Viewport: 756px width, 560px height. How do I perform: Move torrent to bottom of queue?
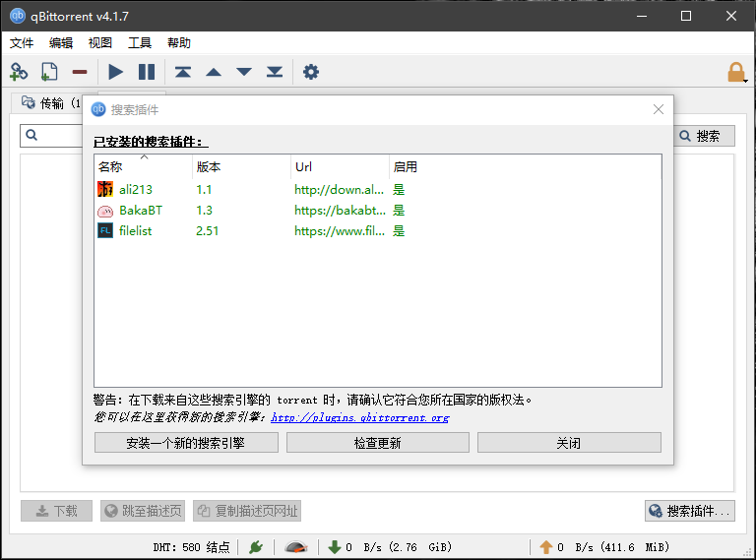275,72
